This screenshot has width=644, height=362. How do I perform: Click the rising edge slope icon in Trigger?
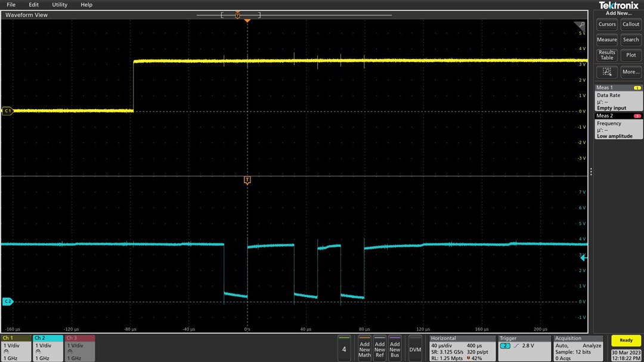pos(516,346)
